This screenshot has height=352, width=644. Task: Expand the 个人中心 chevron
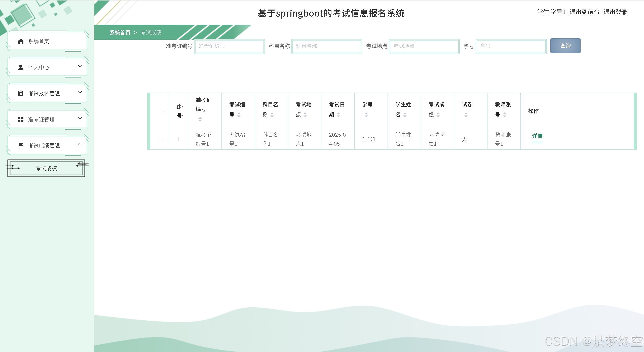point(80,66)
